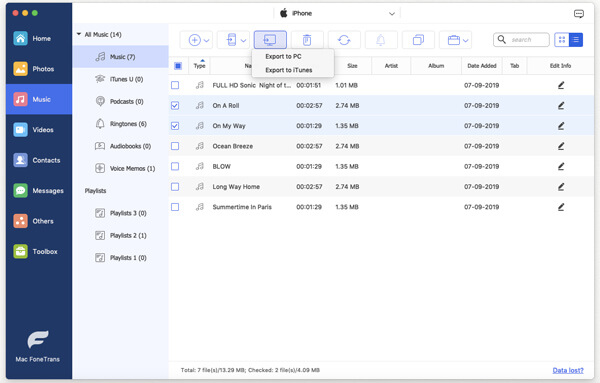Choose Export to iTunes
Viewport: 600px width, 383px height.
(x=289, y=70)
